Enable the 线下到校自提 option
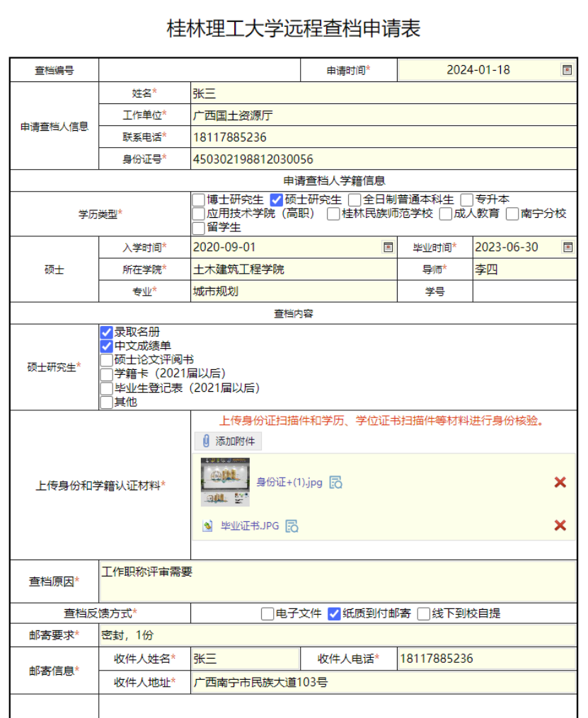588x718 pixels. point(423,613)
